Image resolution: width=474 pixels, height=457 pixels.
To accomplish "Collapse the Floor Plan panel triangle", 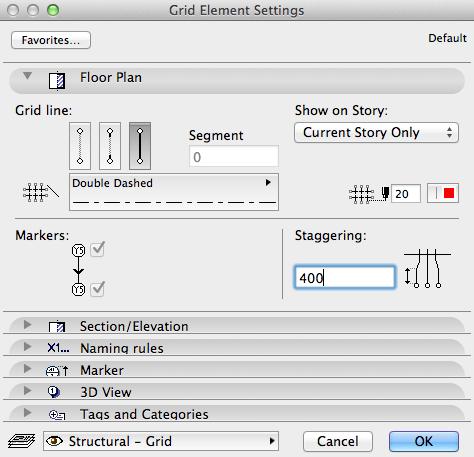I will tap(27, 76).
